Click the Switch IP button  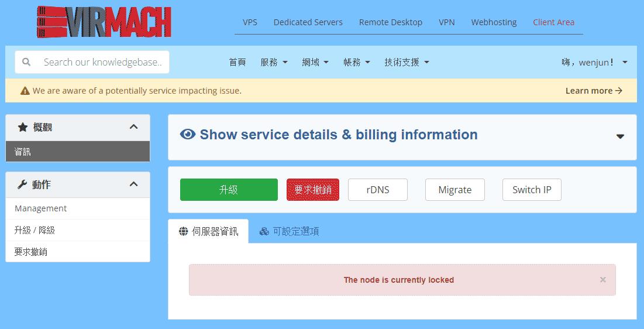click(x=532, y=190)
